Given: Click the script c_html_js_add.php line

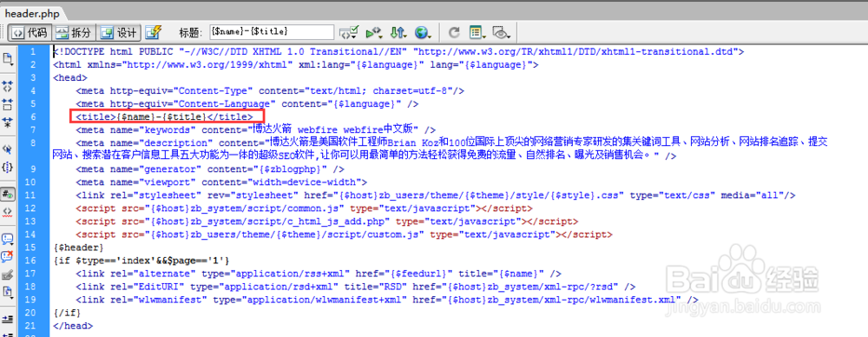Looking at the screenshot, I should click(327, 221).
